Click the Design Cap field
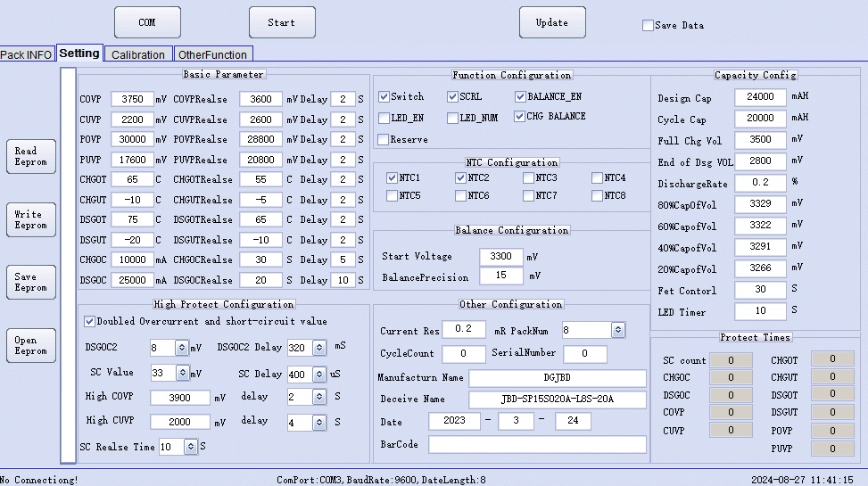The width and height of the screenshot is (868, 486). coord(760,97)
